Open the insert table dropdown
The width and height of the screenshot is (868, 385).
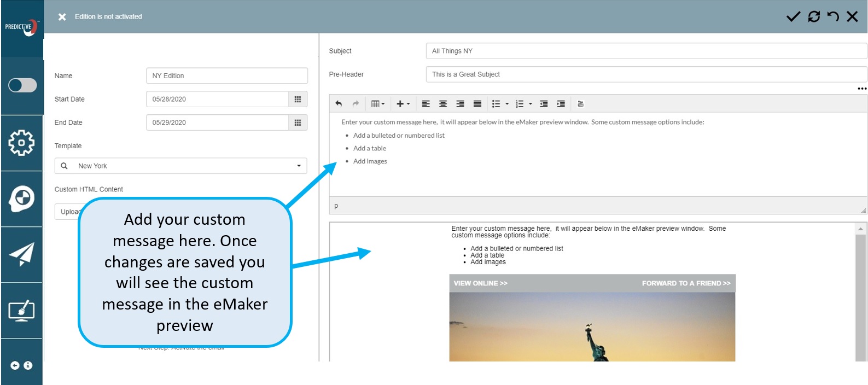coord(378,104)
